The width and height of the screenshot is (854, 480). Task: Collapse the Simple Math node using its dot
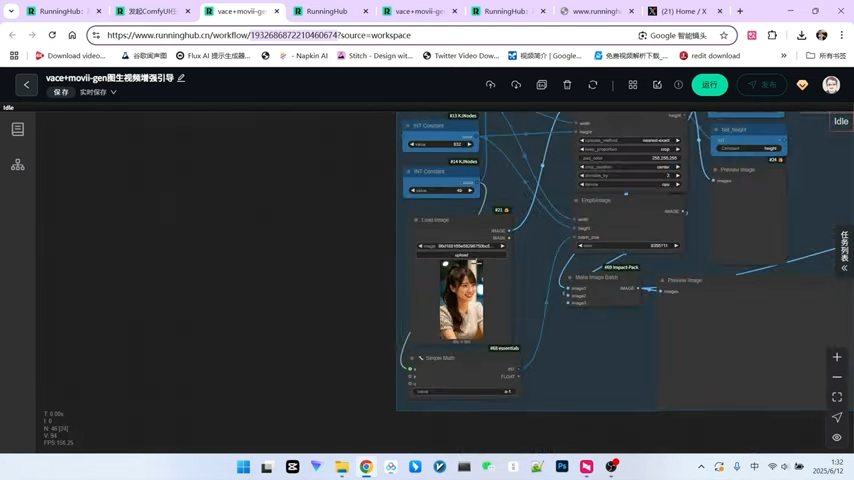tap(412, 358)
